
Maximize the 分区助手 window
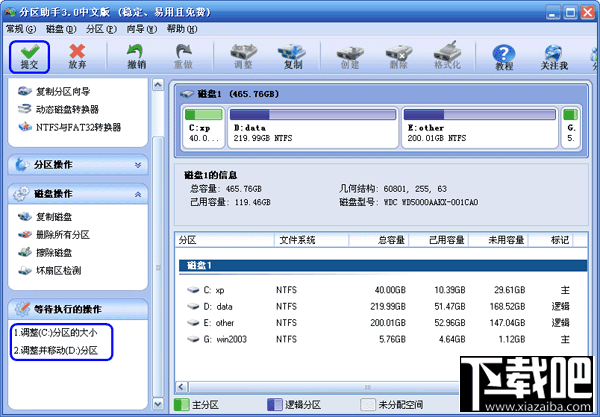pyautogui.click(x=570, y=13)
